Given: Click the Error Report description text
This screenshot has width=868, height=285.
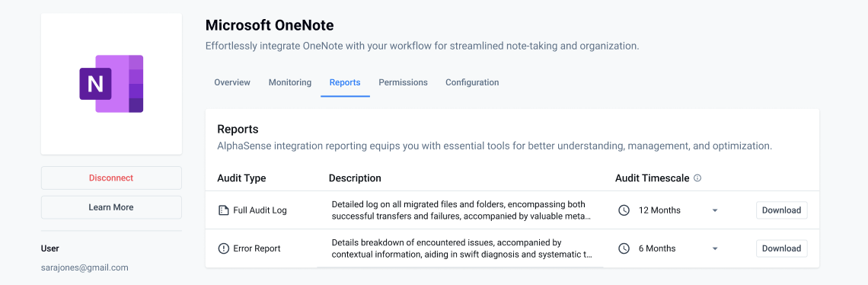Looking at the screenshot, I should click(461, 248).
